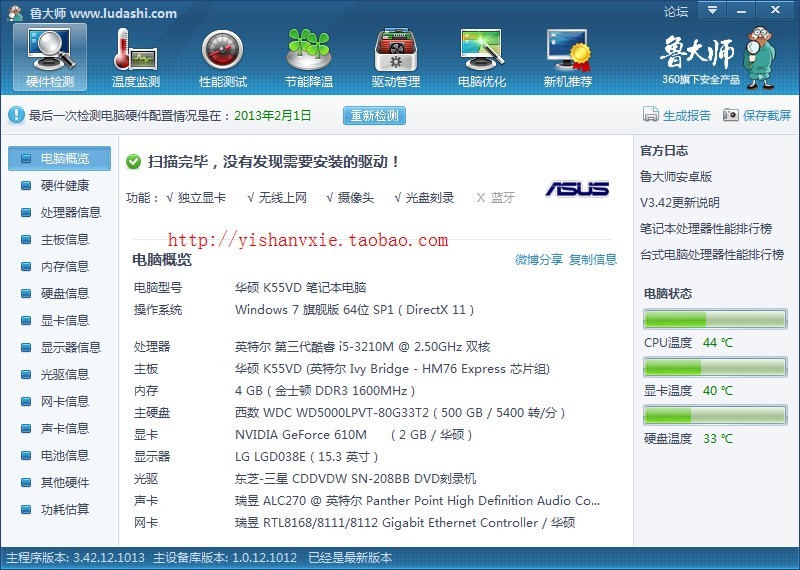The height and width of the screenshot is (570, 800).
Task: Click the 生成报告 printer icon
Action: coord(651,115)
